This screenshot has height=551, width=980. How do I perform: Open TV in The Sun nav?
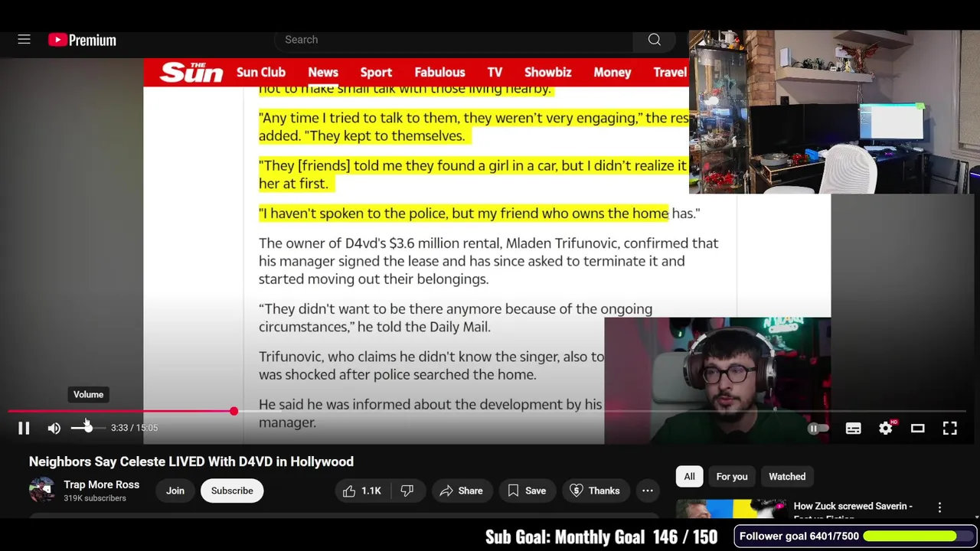(495, 72)
